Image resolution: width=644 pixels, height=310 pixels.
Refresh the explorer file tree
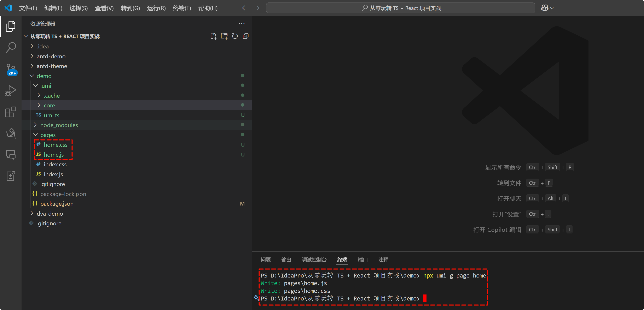(235, 36)
